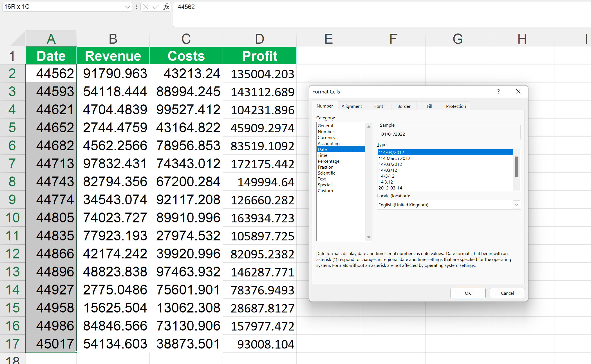Click the formula bar cancel X icon
This screenshot has width=591, height=364.
click(x=146, y=7)
